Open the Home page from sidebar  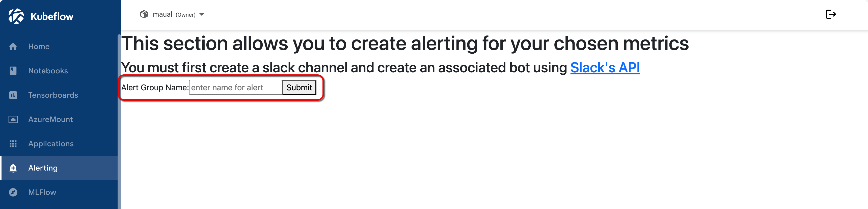39,46
